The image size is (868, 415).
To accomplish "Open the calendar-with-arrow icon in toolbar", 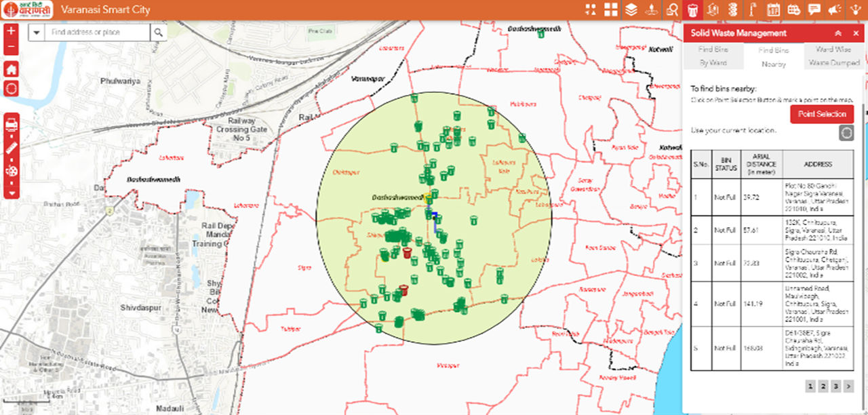I will tap(794, 9).
